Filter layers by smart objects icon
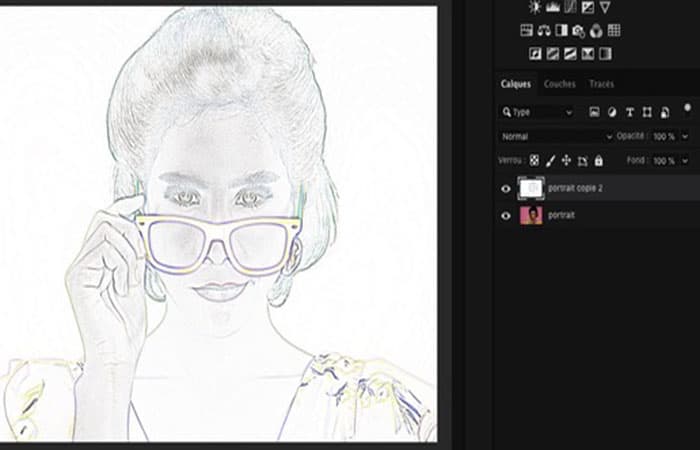The width and height of the screenshot is (700, 450). [x=665, y=112]
